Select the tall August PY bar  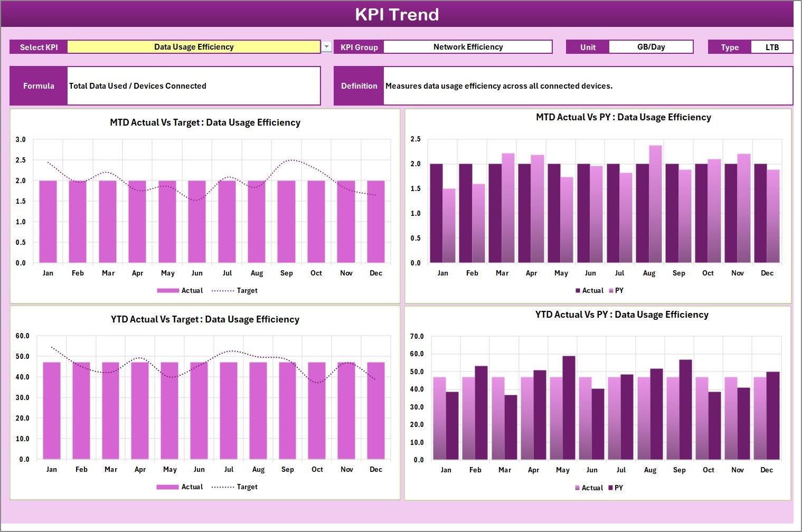655,211
